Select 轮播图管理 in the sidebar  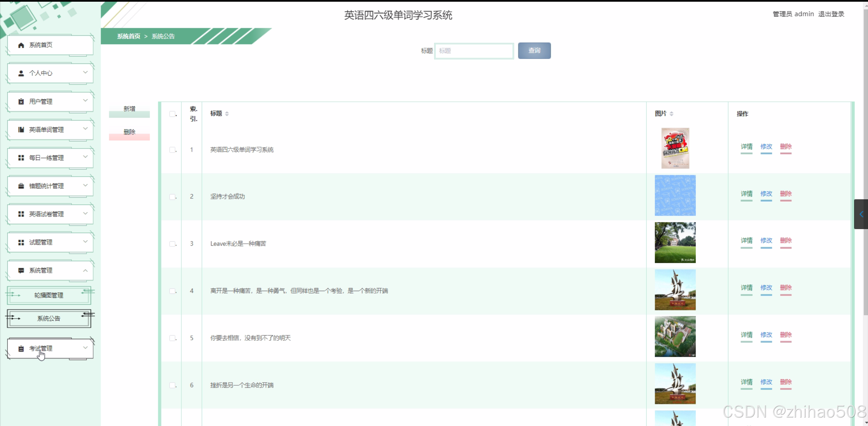48,295
